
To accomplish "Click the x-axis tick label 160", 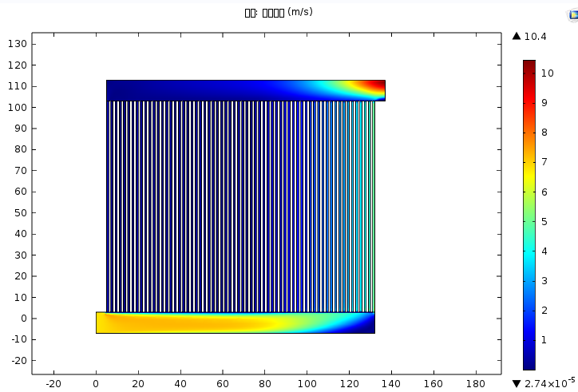I will [433, 384].
